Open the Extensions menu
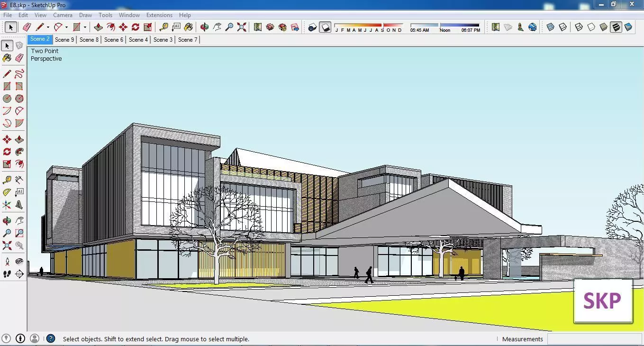The height and width of the screenshot is (346, 644). (159, 15)
